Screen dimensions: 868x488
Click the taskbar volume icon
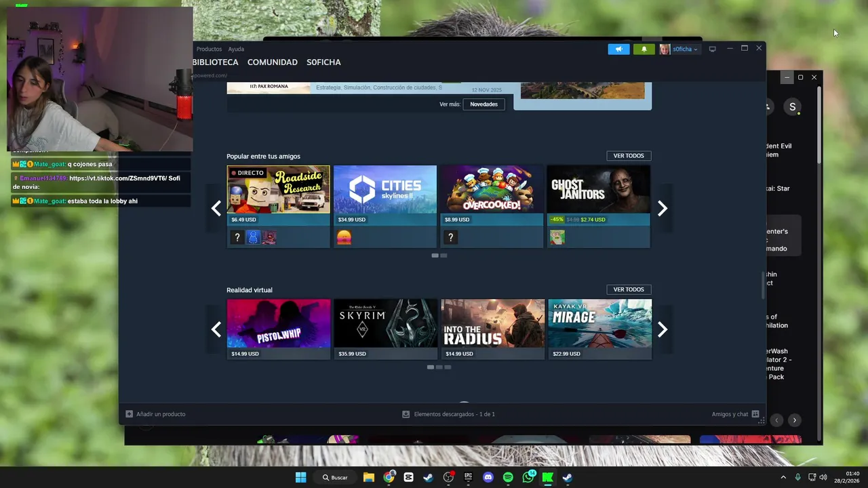point(823,477)
